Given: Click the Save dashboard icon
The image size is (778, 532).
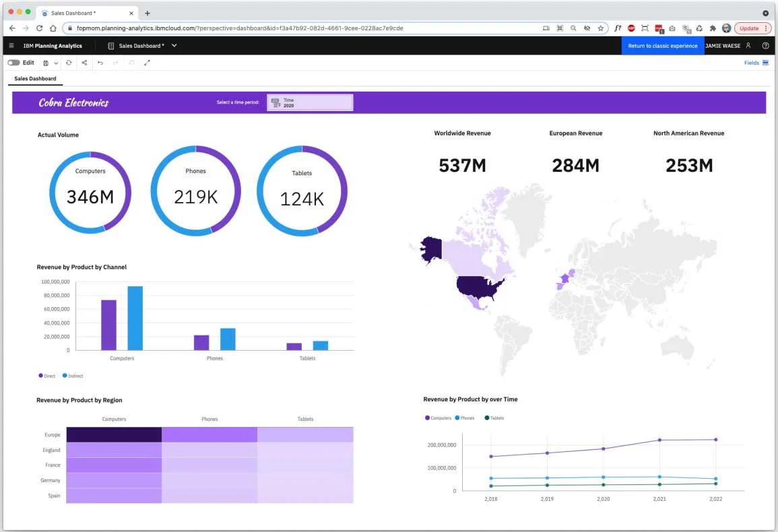Looking at the screenshot, I should [x=46, y=62].
